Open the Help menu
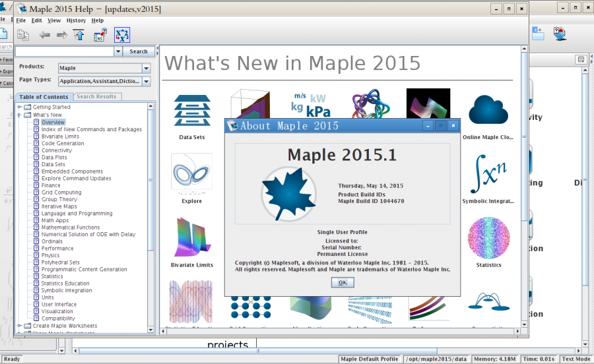The height and width of the screenshot is (364, 594). click(x=98, y=20)
